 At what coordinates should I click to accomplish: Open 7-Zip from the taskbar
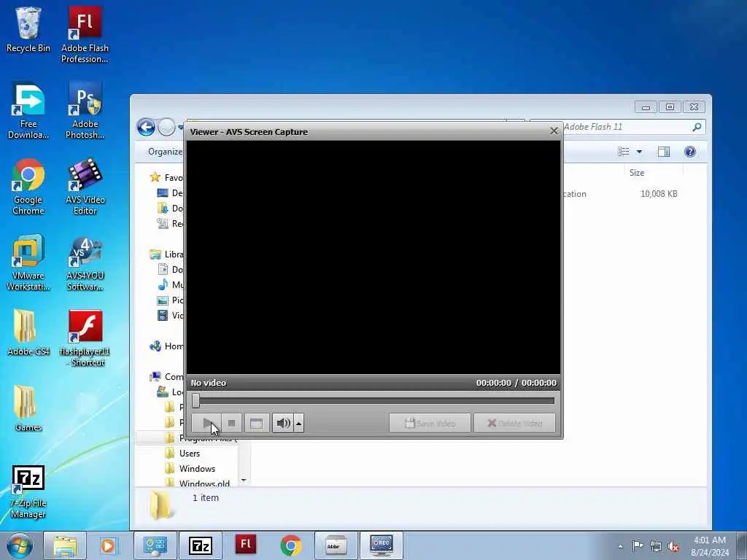[200, 545]
